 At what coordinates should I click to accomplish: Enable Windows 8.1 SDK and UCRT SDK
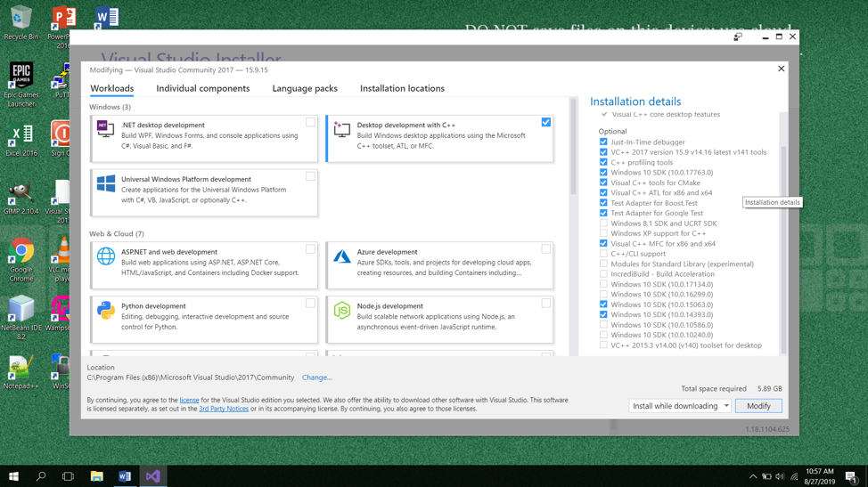[603, 223]
